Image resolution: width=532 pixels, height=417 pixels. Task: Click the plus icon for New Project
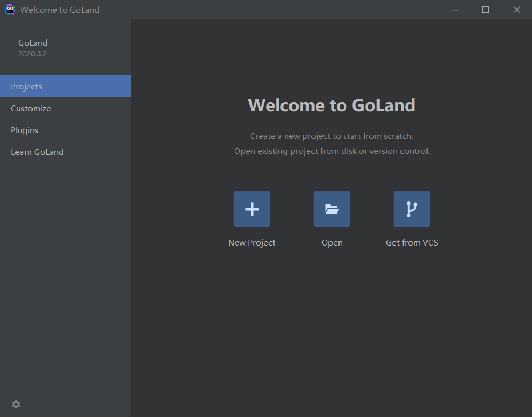[x=252, y=209]
